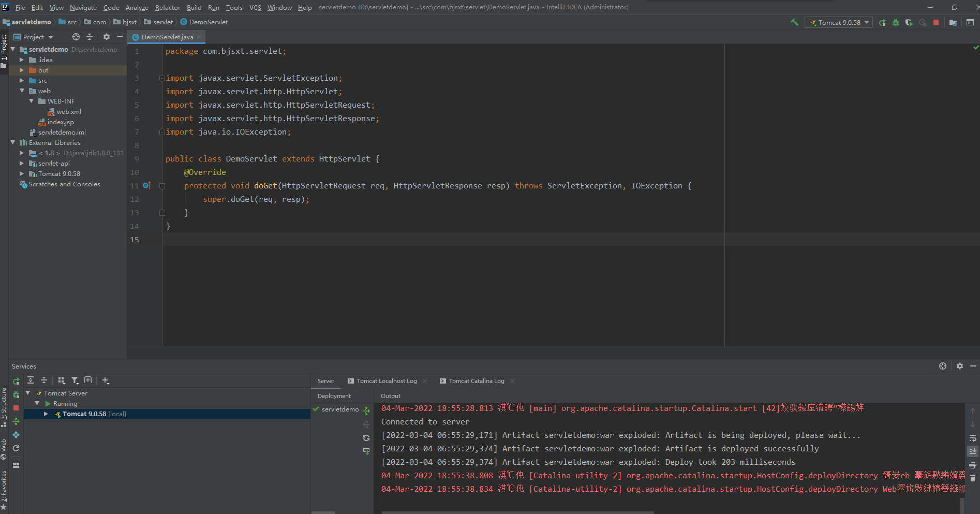Viewport: 980px width, 514px height.
Task: Switch to Tomcat Catalina Log tab
Action: (x=476, y=381)
